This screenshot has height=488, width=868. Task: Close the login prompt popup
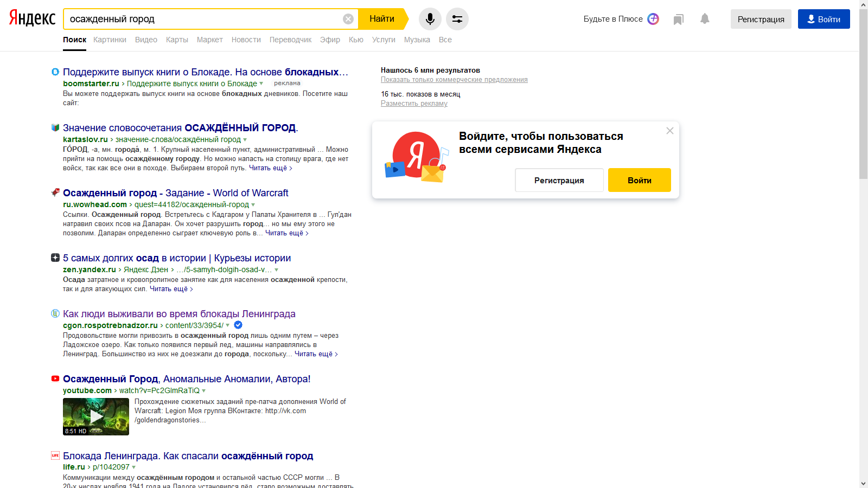pos(670,131)
